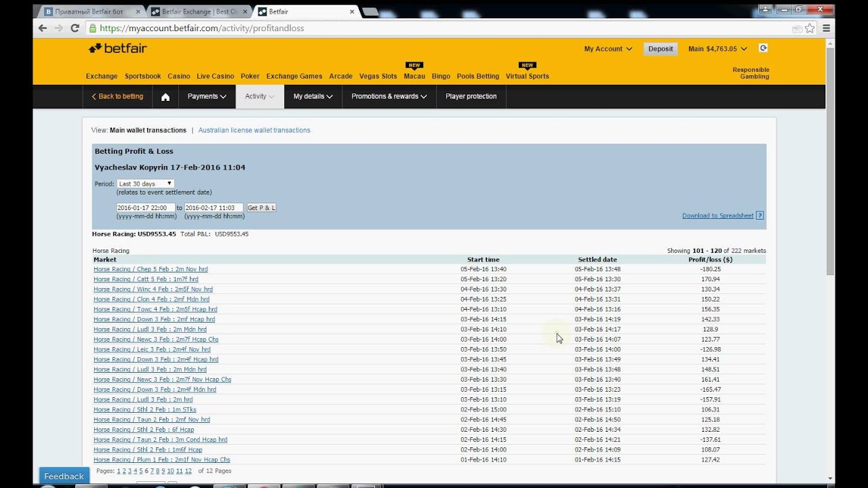
Task: Open market Chep 5 Feb 2m Nov hrd
Action: [x=151, y=269]
